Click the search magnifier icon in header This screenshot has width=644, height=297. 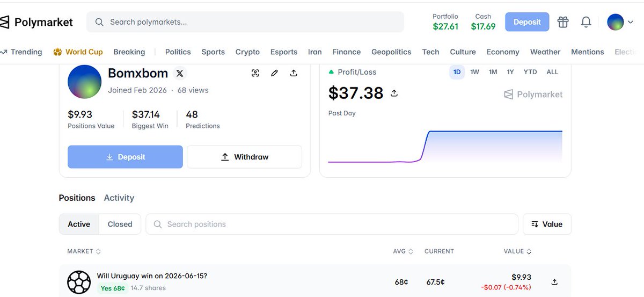click(x=99, y=22)
